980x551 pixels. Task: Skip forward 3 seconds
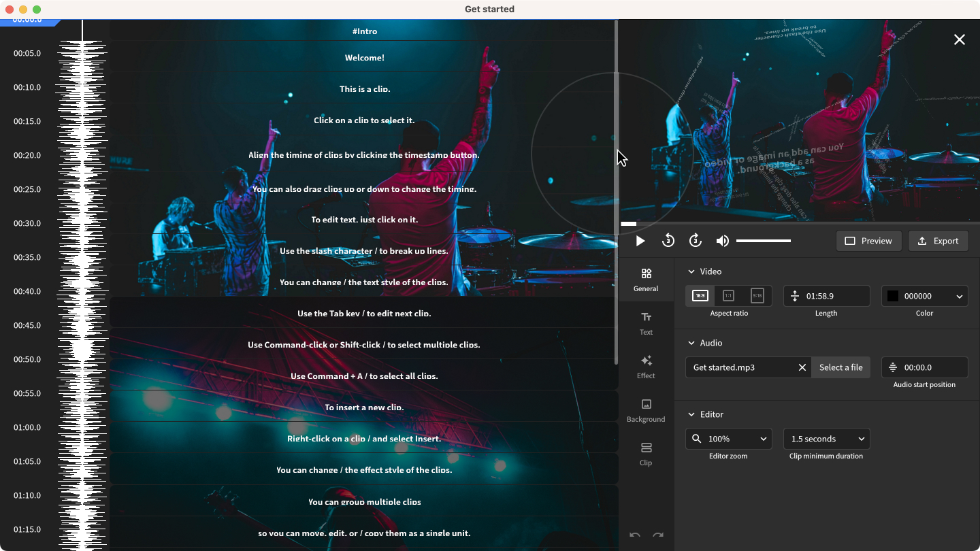click(695, 241)
